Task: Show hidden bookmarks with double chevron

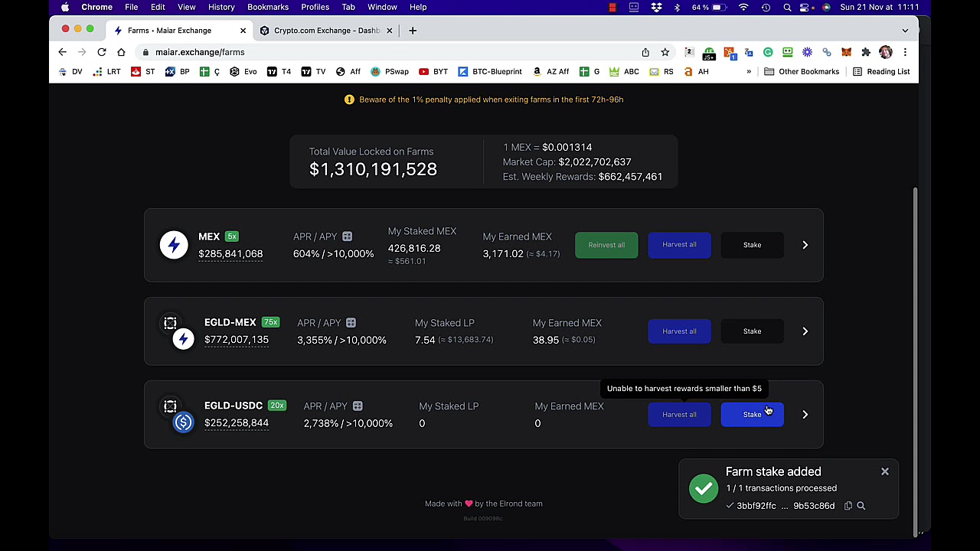Action: point(749,72)
